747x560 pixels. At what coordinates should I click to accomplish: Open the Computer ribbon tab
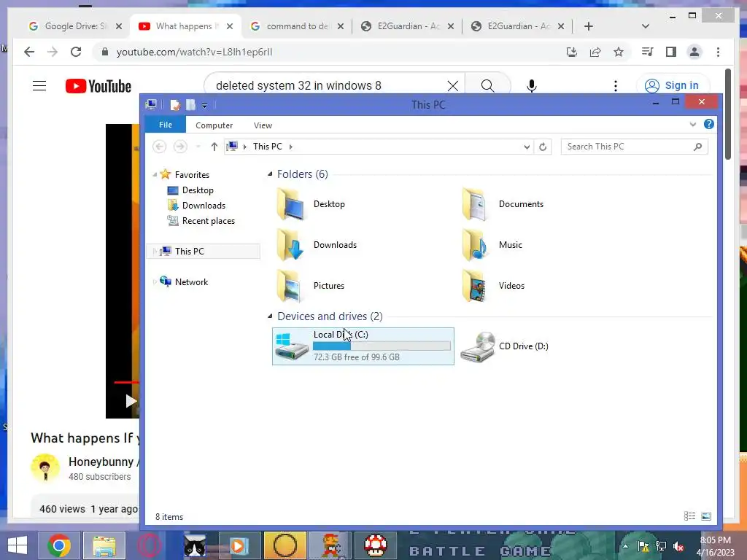(x=214, y=125)
